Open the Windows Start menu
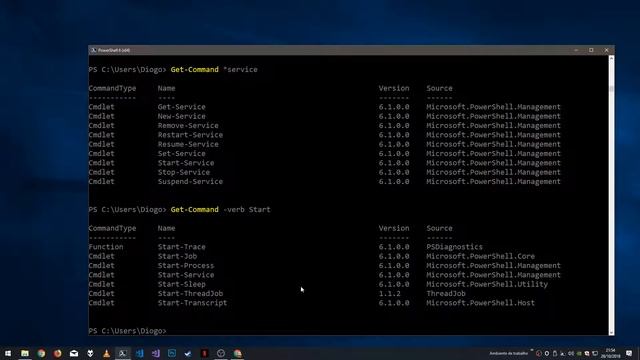Image resolution: width=640 pixels, height=360 pixels. click(8, 353)
